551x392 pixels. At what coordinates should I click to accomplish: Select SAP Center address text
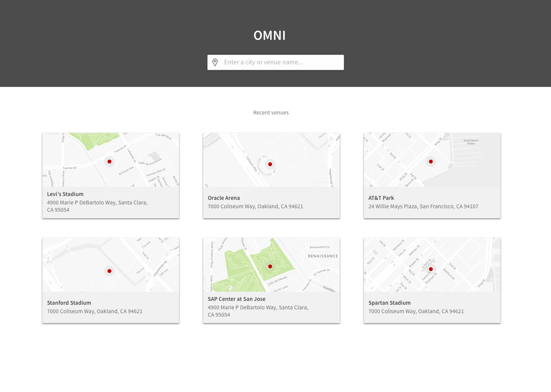click(258, 311)
